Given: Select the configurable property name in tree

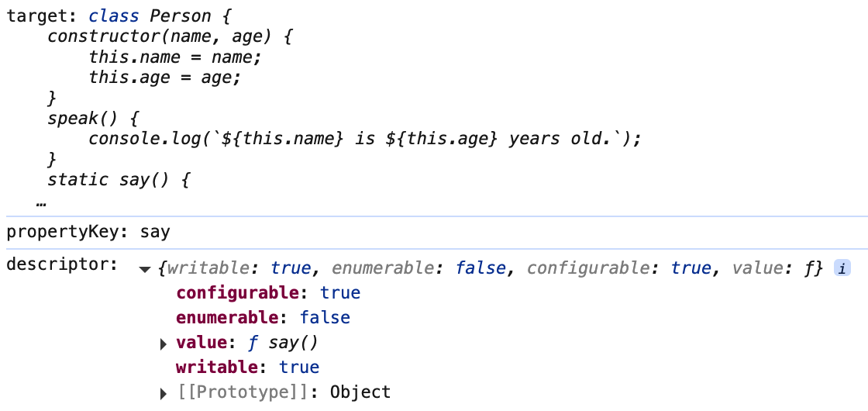Looking at the screenshot, I should point(236,293).
